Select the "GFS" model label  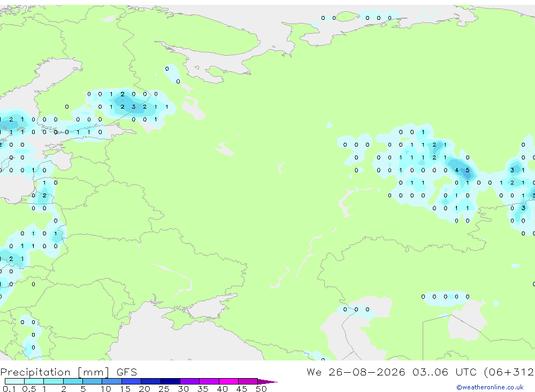click(x=127, y=372)
